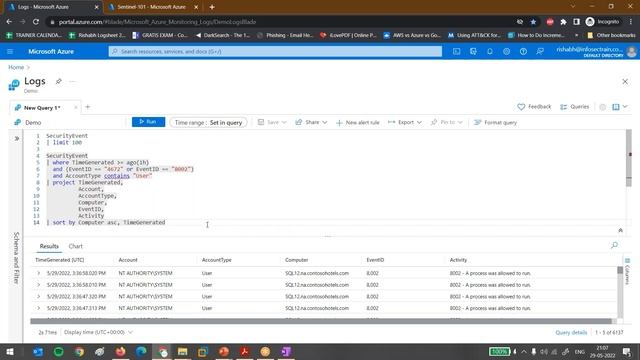Close the Logs blade
Image resolution: width=640 pixels, height=360 pixels.
(625, 82)
